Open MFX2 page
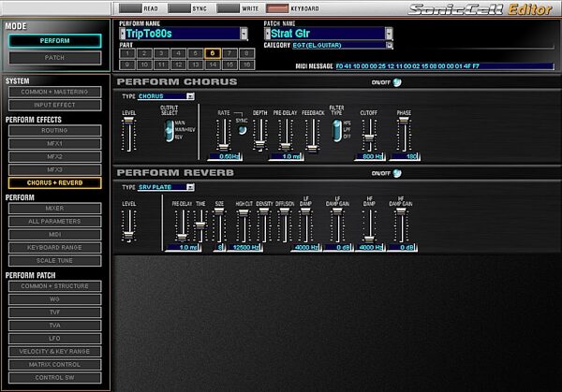Viewport: 562px width, 392px height. (55, 156)
